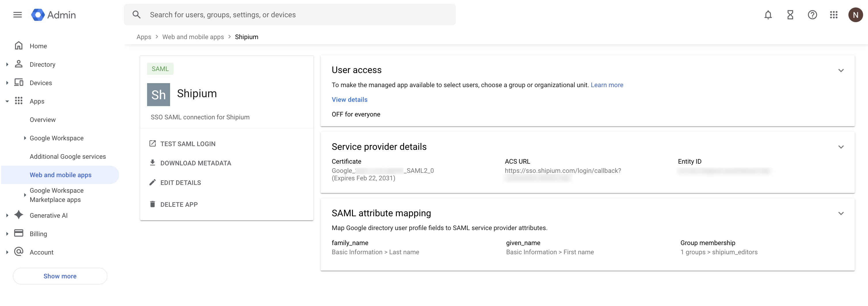This screenshot has height=306, width=868.
Task: Open the Learn more link
Action: coord(607,85)
